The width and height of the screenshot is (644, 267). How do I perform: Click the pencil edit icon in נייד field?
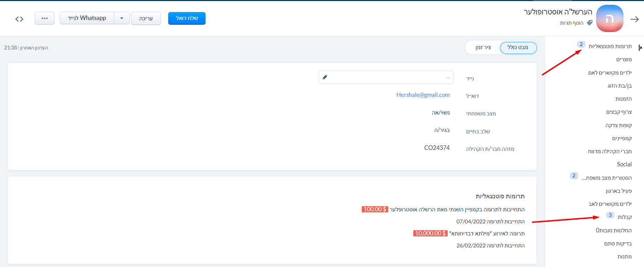click(x=325, y=77)
